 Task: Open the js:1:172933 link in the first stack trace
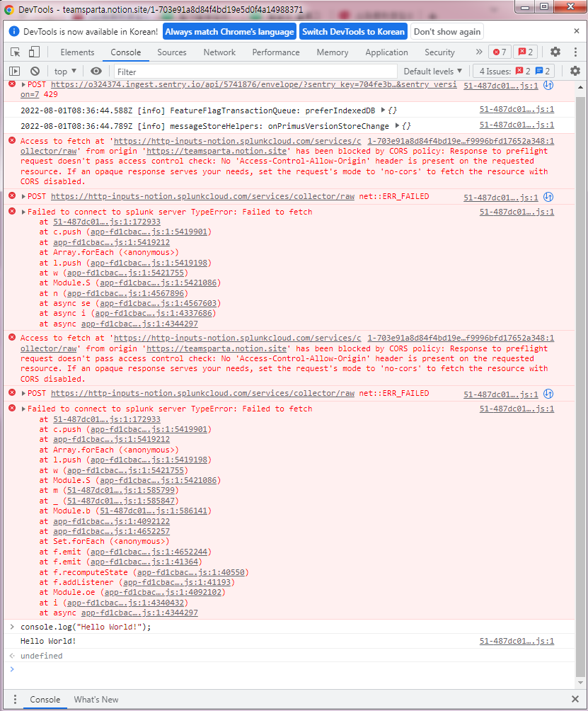coord(107,222)
